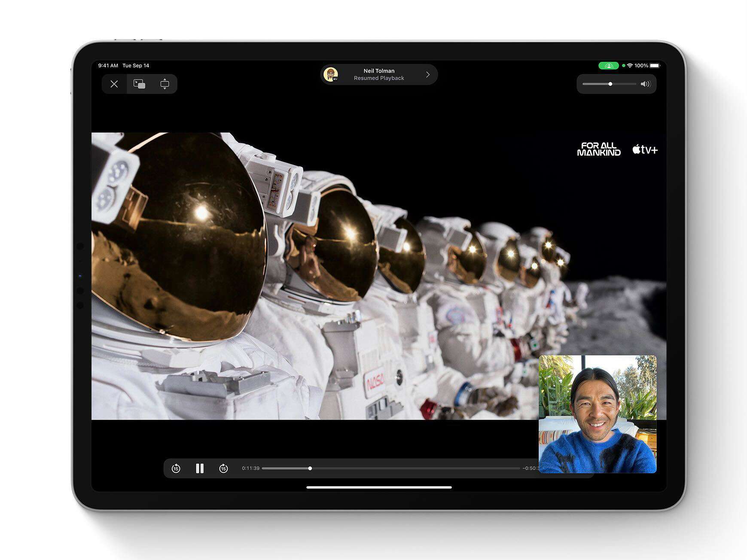Tap the For All Mankind title logo
This screenshot has width=747, height=560.
click(x=599, y=149)
